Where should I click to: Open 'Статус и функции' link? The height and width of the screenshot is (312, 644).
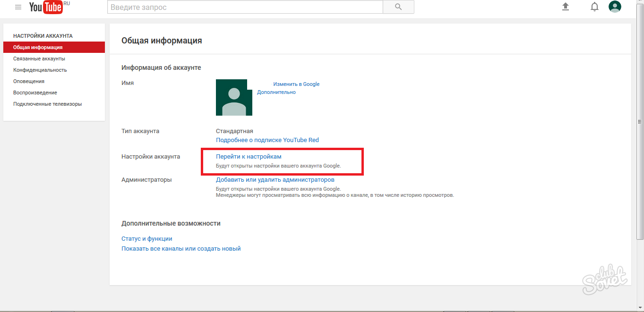pos(146,239)
